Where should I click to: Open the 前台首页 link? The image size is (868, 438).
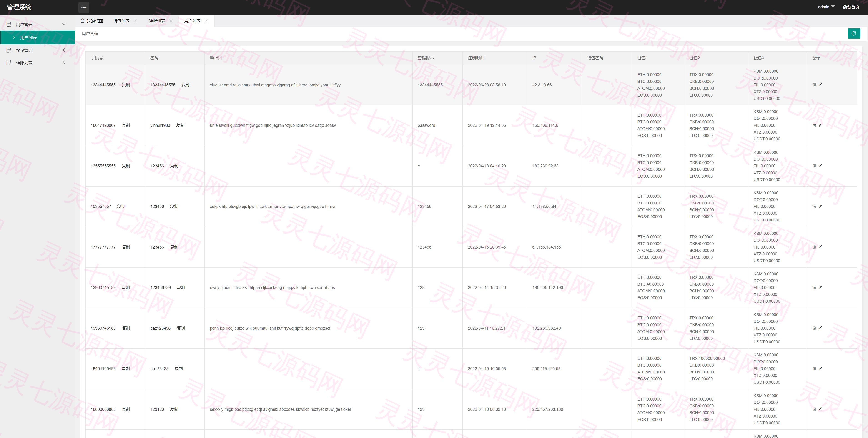click(851, 7)
